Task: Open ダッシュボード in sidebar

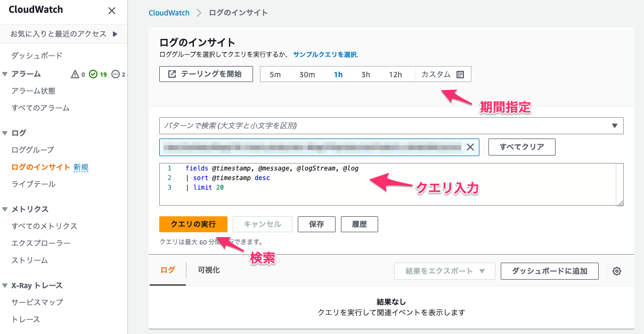Action: [x=37, y=55]
